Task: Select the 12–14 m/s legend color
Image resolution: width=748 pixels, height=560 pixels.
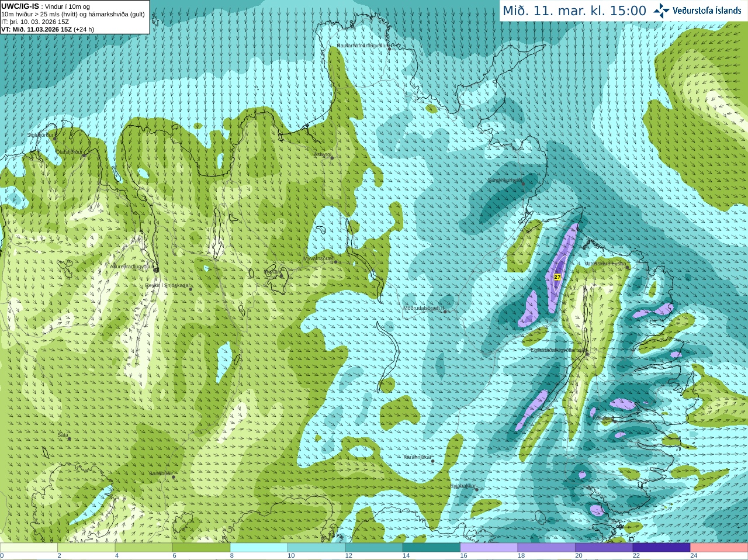Action: (374, 548)
